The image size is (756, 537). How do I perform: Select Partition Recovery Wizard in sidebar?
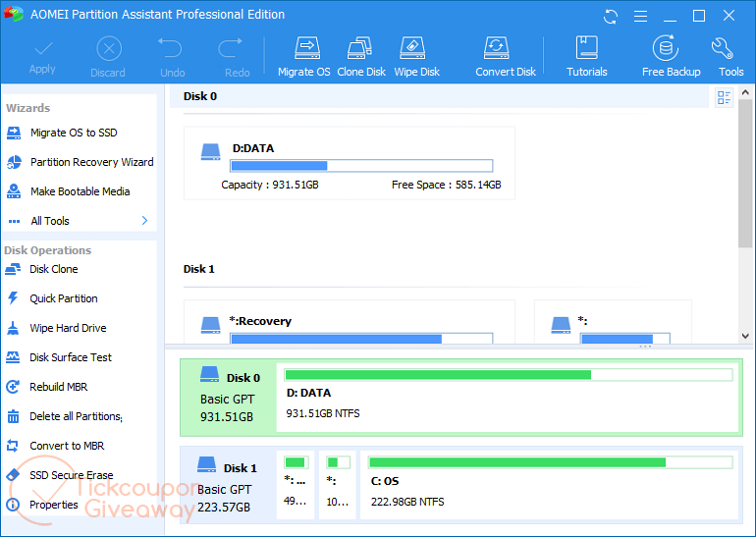pos(91,162)
